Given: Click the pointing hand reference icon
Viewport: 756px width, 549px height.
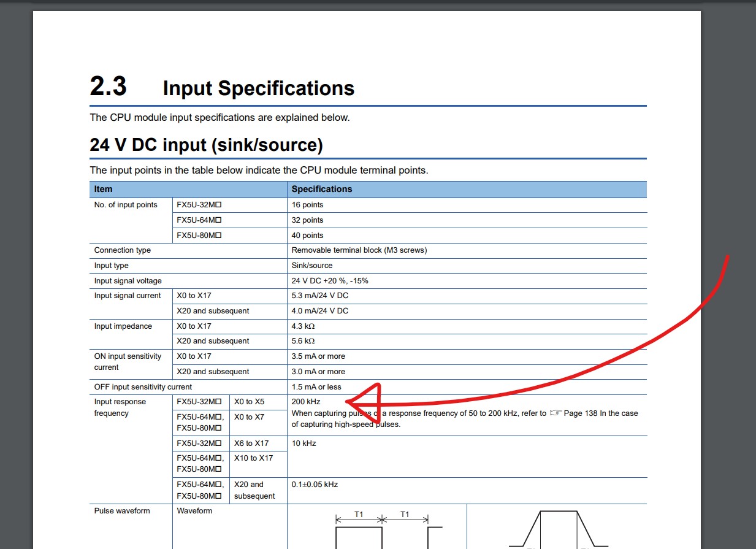Looking at the screenshot, I should coord(555,413).
